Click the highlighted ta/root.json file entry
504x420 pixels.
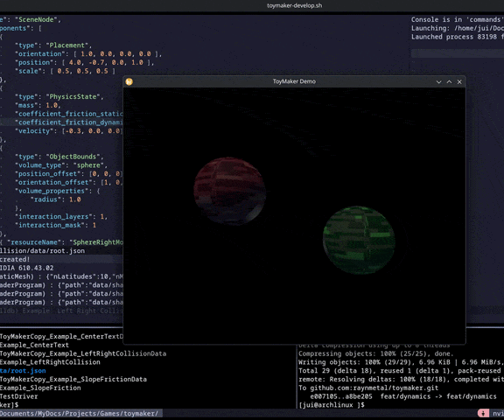[x=23, y=371]
